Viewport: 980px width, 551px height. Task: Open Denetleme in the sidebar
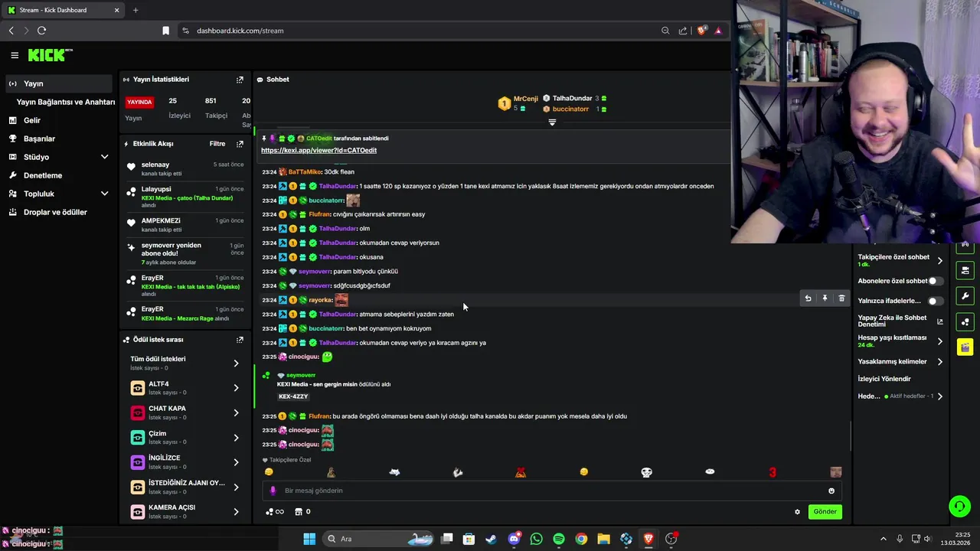point(57,175)
